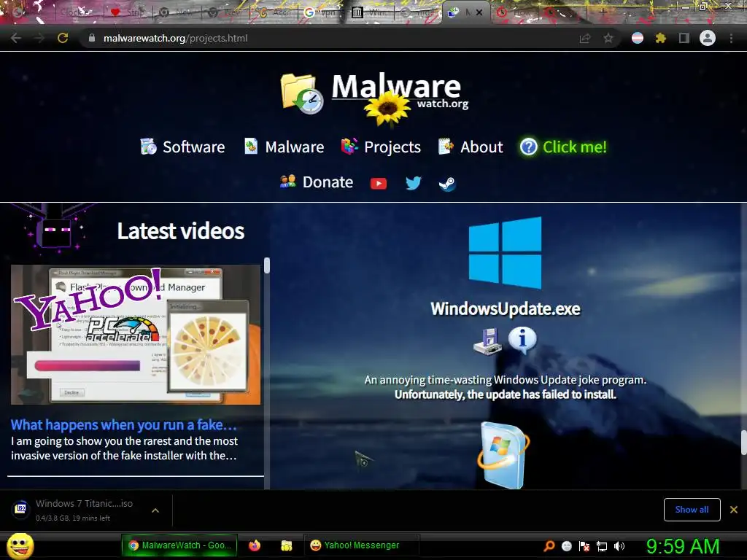Screen dimensions: 747x560
Task: Click the Windows Update shield box icon
Action: (503, 456)
